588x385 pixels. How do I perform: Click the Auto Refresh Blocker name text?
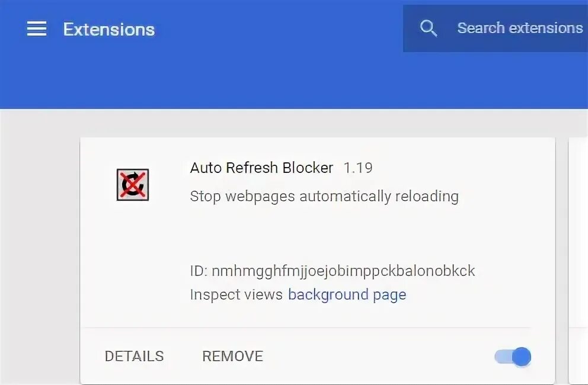coord(261,168)
